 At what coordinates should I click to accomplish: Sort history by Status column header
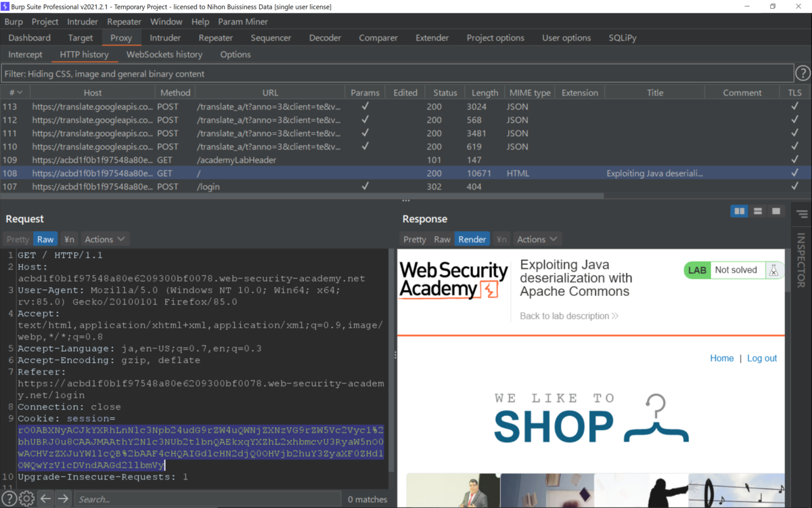445,93
